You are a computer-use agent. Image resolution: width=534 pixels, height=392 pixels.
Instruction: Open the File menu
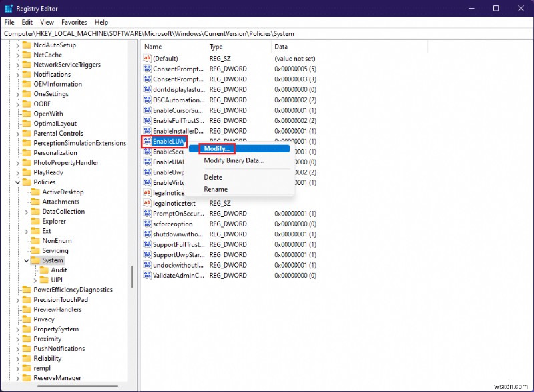click(9, 22)
